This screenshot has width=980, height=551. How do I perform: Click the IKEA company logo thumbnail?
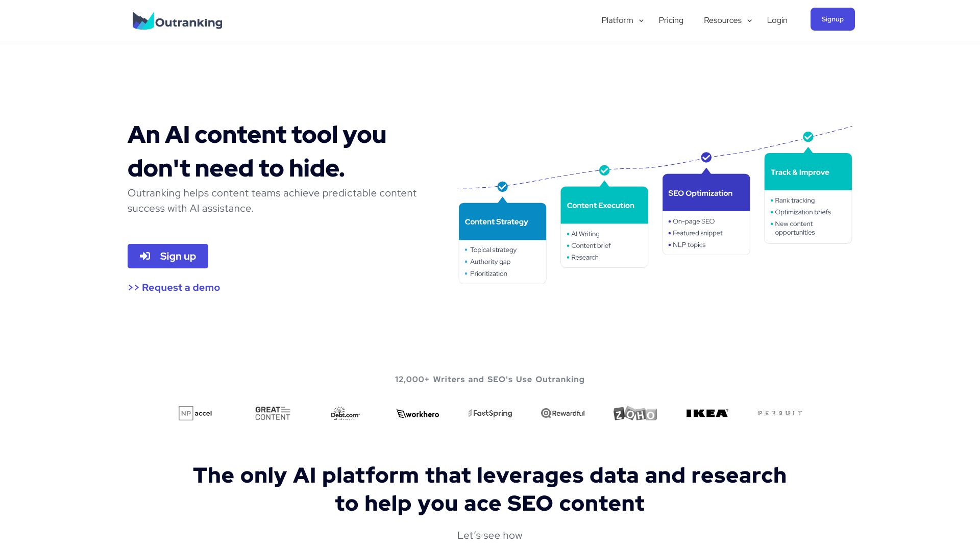pos(707,412)
